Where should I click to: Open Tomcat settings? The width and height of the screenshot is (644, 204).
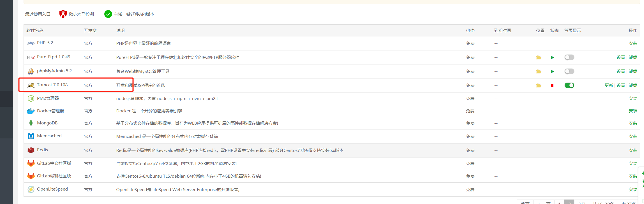pos(621,85)
